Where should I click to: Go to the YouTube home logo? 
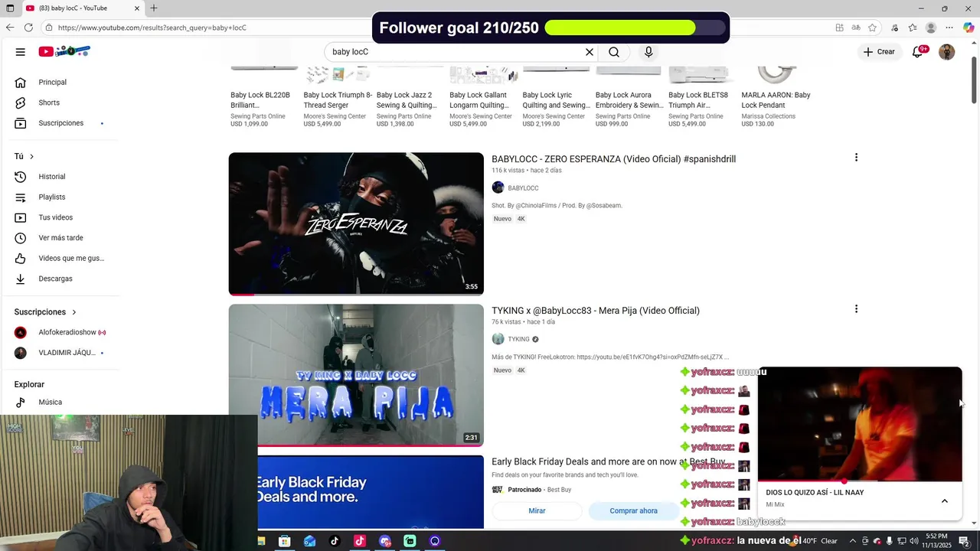tap(65, 51)
